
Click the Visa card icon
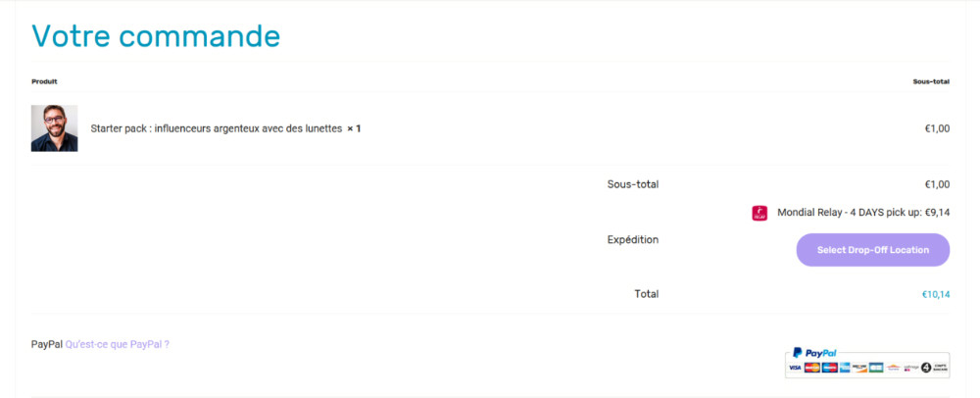795,368
